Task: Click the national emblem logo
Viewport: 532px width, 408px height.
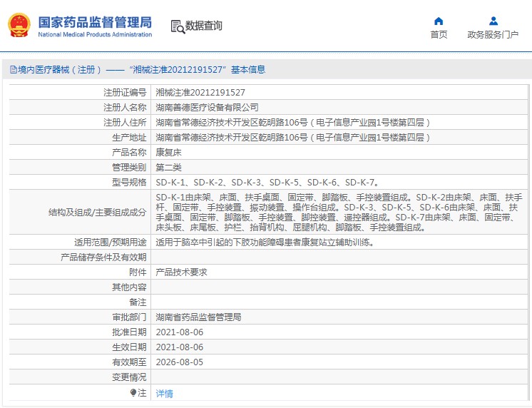Action: coord(19,25)
